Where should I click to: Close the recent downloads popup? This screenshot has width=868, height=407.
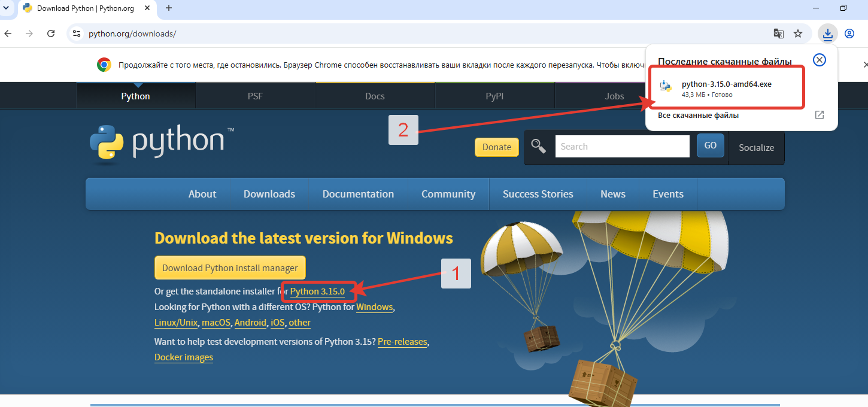pos(820,59)
